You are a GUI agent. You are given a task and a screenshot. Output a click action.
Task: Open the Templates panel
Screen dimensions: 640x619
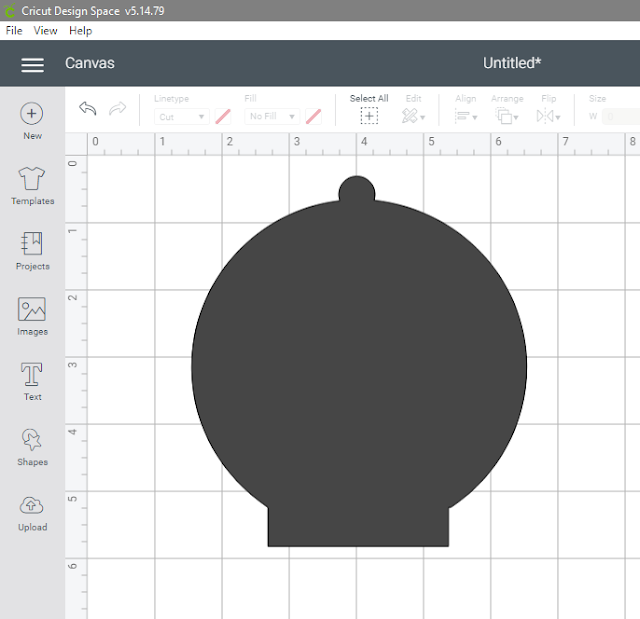coord(32,186)
